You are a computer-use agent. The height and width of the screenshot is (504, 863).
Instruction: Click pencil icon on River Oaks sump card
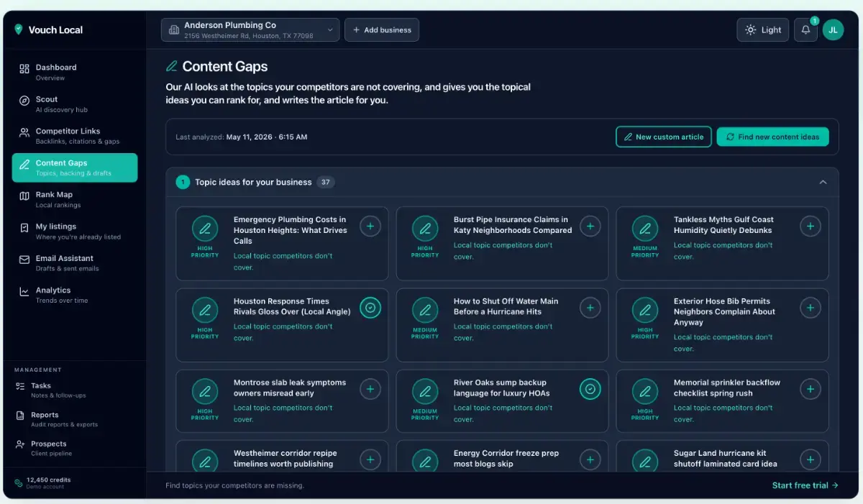425,392
